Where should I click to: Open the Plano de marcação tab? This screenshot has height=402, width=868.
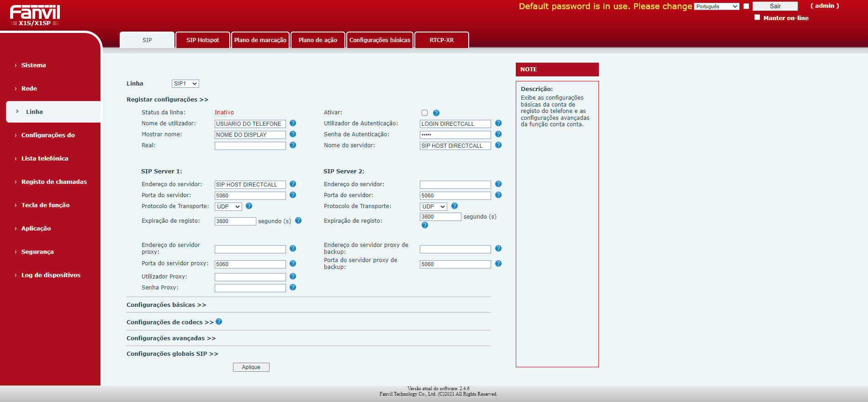(260, 40)
